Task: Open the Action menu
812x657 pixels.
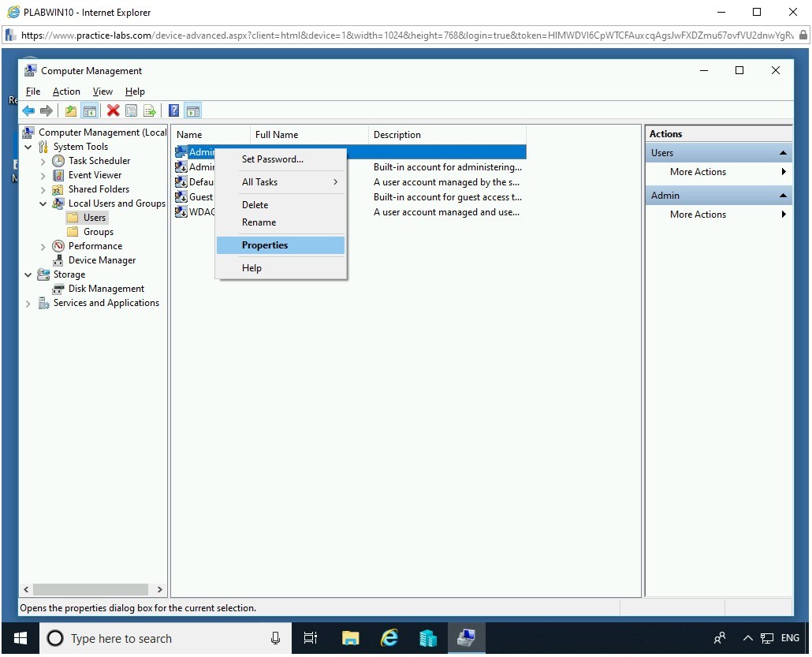Action: pyautogui.click(x=66, y=91)
